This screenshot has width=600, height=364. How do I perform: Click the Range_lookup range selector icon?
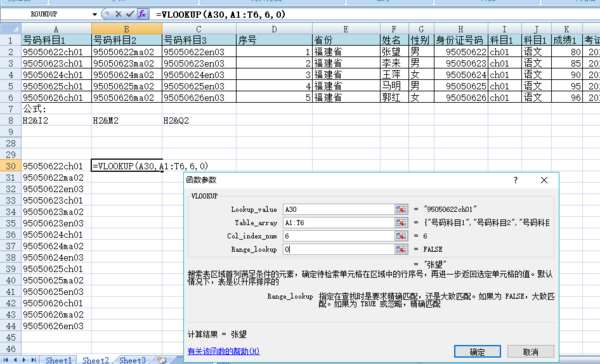pos(401,250)
